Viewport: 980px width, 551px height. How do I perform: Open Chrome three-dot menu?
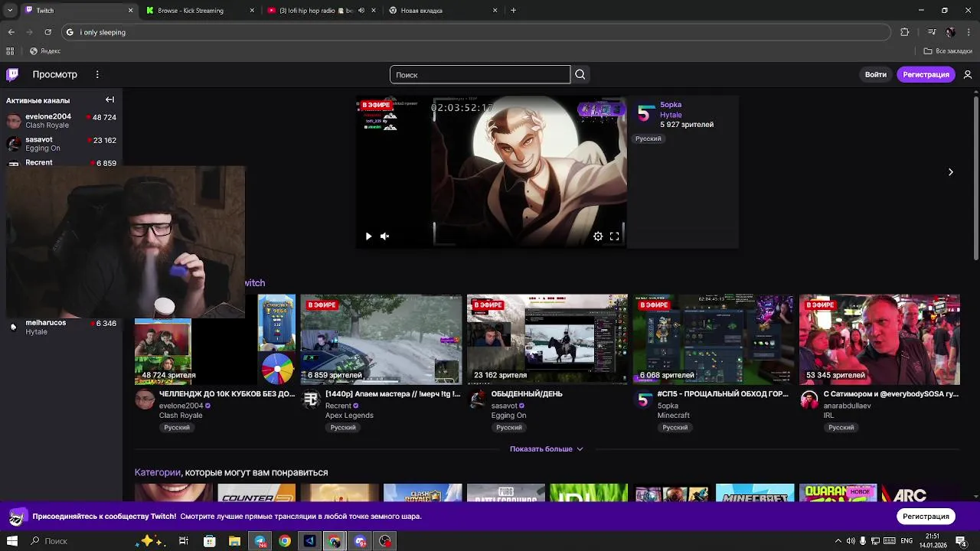pyautogui.click(x=967, y=32)
